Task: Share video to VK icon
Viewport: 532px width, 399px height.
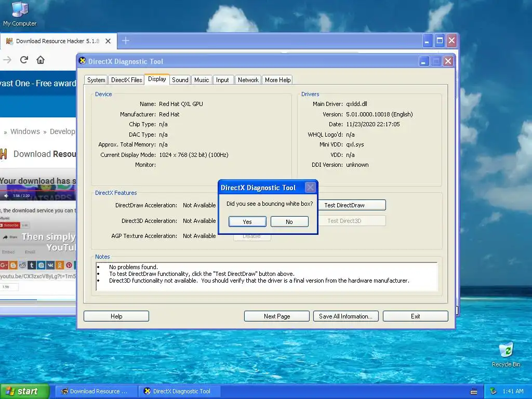Action: click(50, 265)
